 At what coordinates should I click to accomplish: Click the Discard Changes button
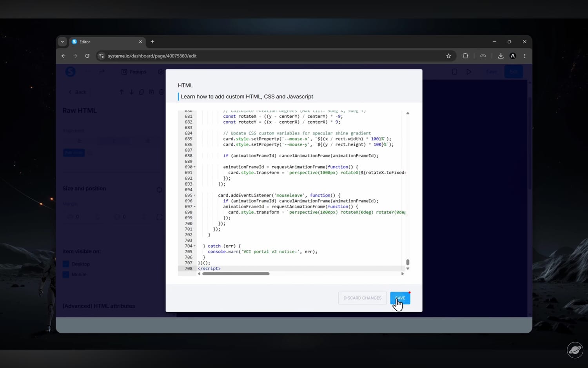[362, 298]
